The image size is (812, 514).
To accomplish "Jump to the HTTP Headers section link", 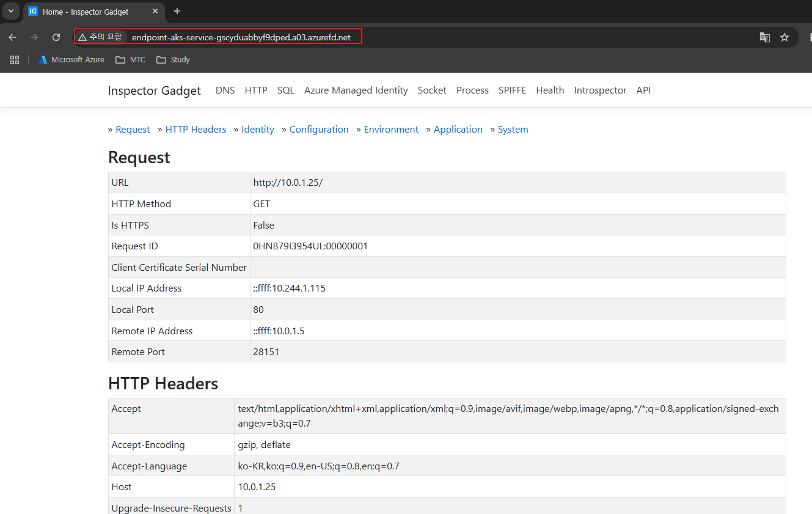I will (x=196, y=130).
